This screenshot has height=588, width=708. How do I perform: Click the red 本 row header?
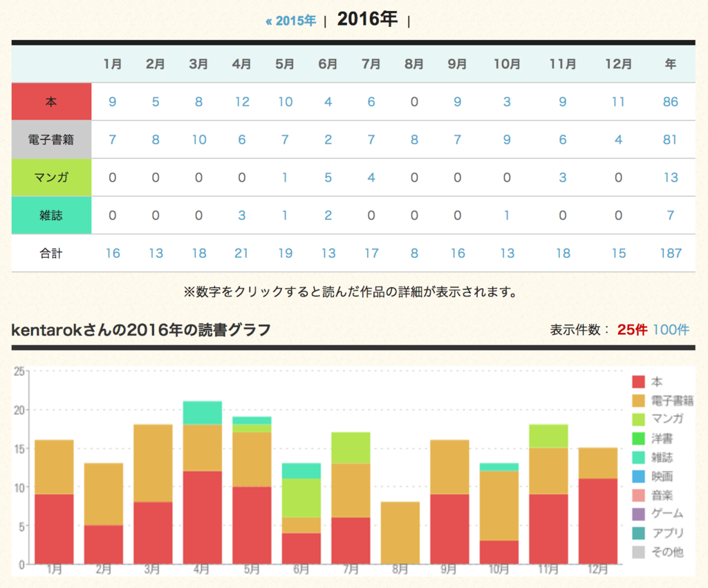click(x=50, y=101)
